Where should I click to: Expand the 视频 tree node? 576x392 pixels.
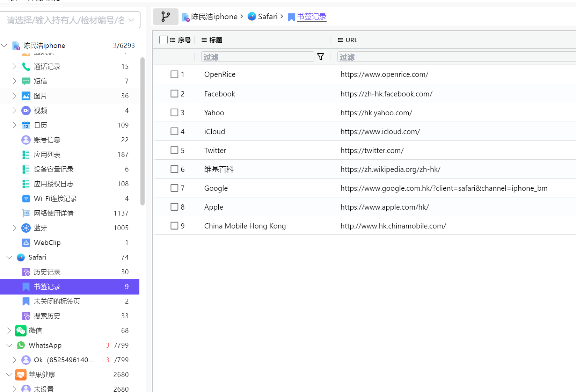[14, 110]
